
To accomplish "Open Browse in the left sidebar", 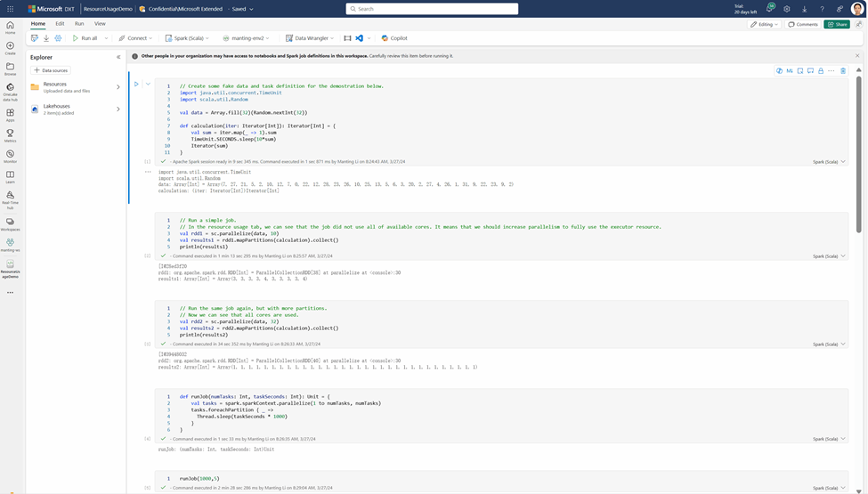I will [x=10, y=69].
